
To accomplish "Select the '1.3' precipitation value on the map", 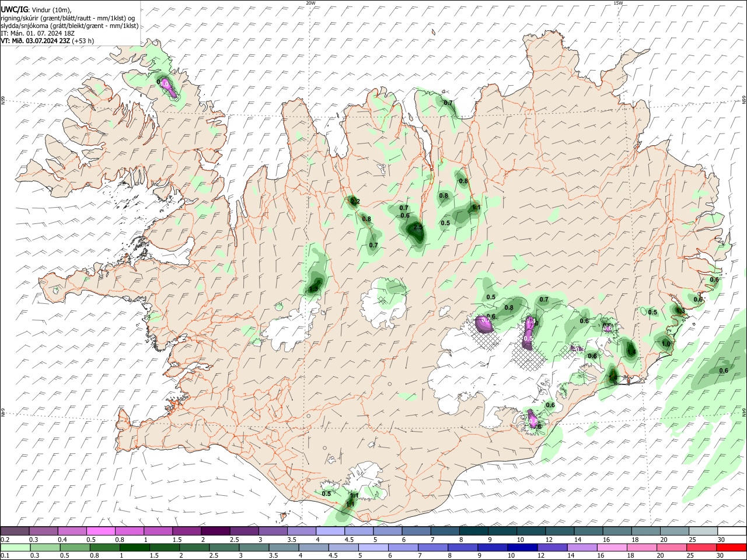I will tap(313, 289).
